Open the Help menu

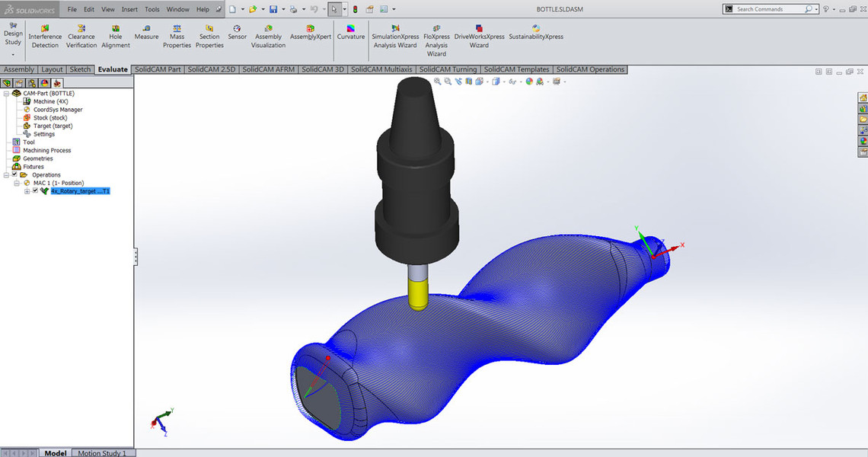(203, 9)
